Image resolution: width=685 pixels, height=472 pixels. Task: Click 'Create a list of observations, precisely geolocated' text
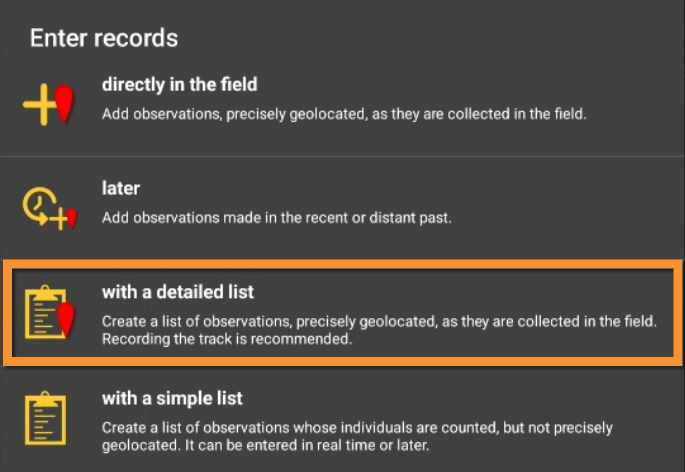[379, 321]
